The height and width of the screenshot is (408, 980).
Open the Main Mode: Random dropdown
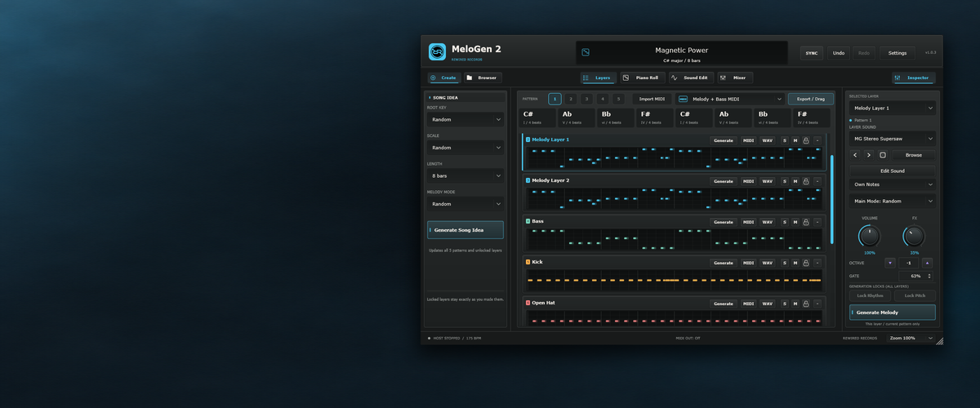pyautogui.click(x=892, y=201)
